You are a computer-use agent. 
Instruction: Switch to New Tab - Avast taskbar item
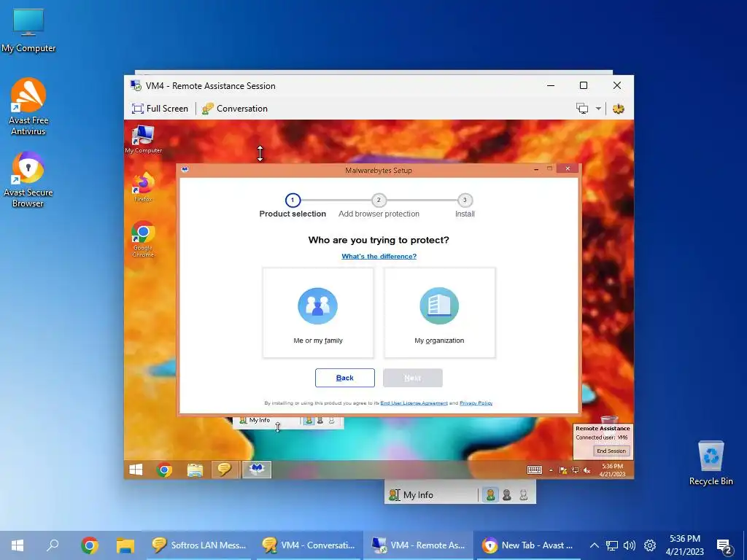528,545
